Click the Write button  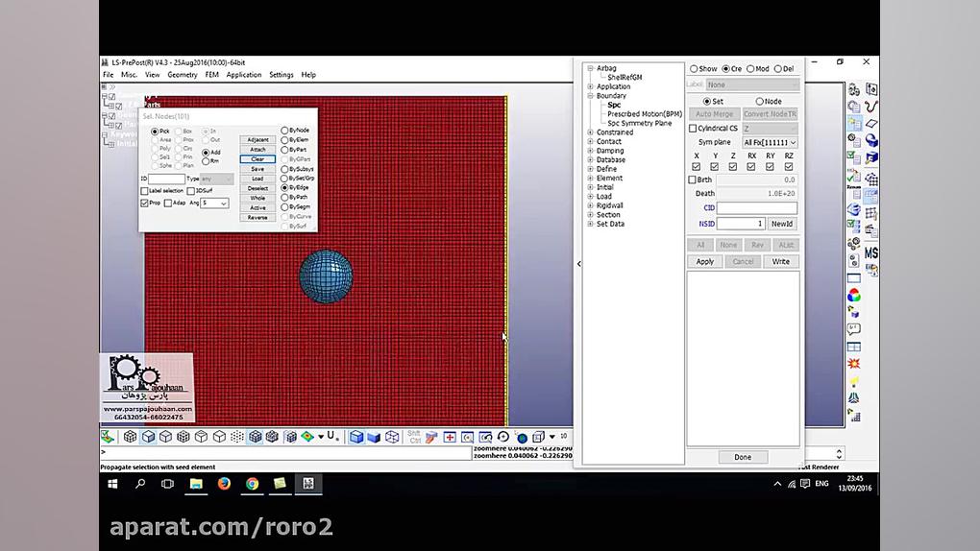coord(780,262)
